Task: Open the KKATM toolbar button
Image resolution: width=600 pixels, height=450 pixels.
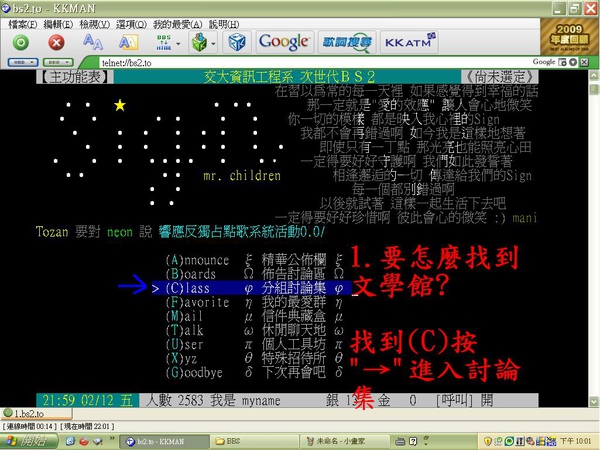Action: coord(409,42)
